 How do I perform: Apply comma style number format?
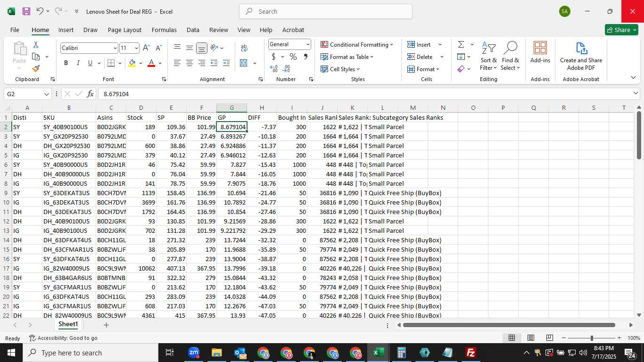pyautogui.click(x=305, y=57)
